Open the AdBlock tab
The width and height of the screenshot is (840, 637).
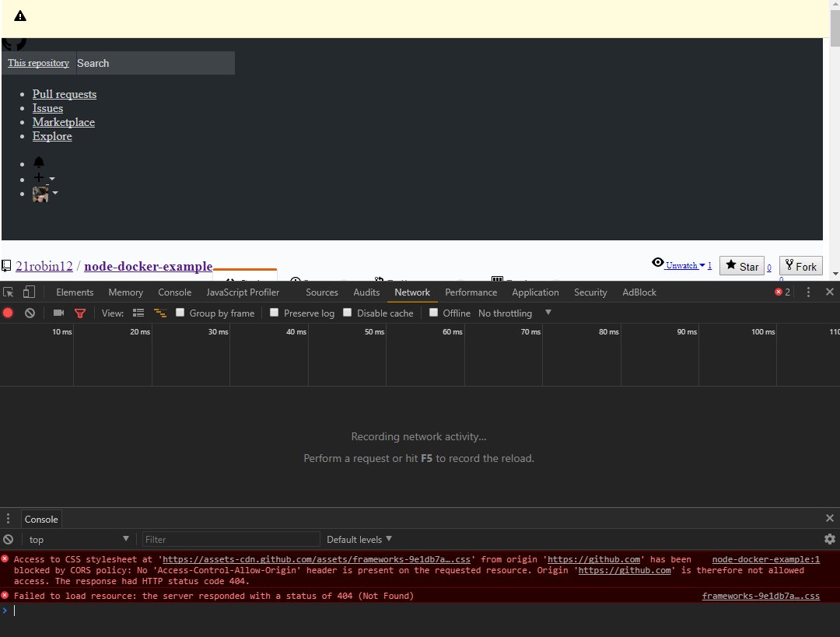[639, 292]
